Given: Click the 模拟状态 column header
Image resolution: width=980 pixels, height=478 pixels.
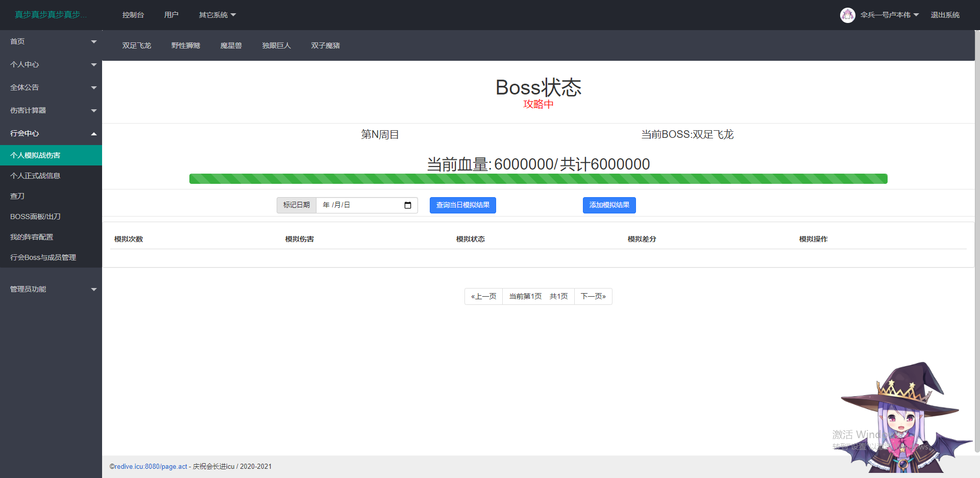Looking at the screenshot, I should point(471,239).
